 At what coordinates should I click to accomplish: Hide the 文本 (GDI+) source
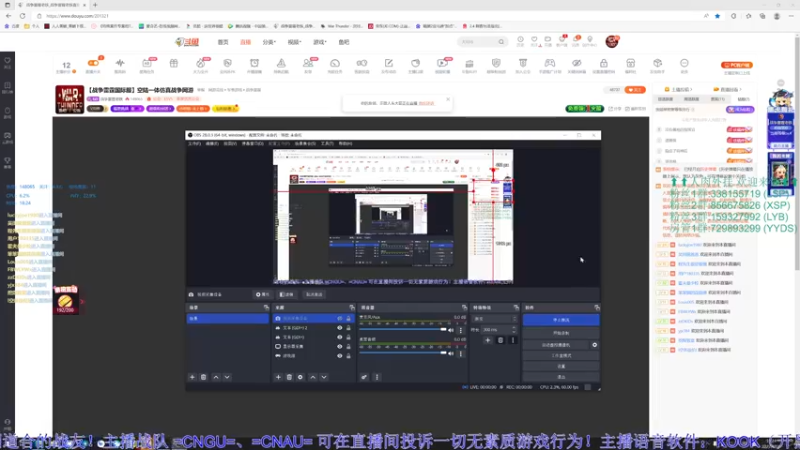point(340,337)
